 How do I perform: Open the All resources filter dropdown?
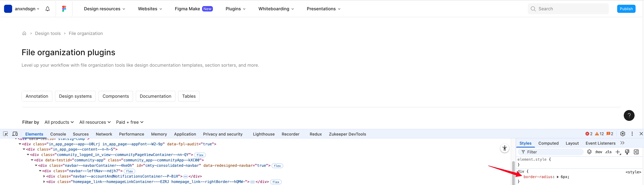tap(95, 122)
